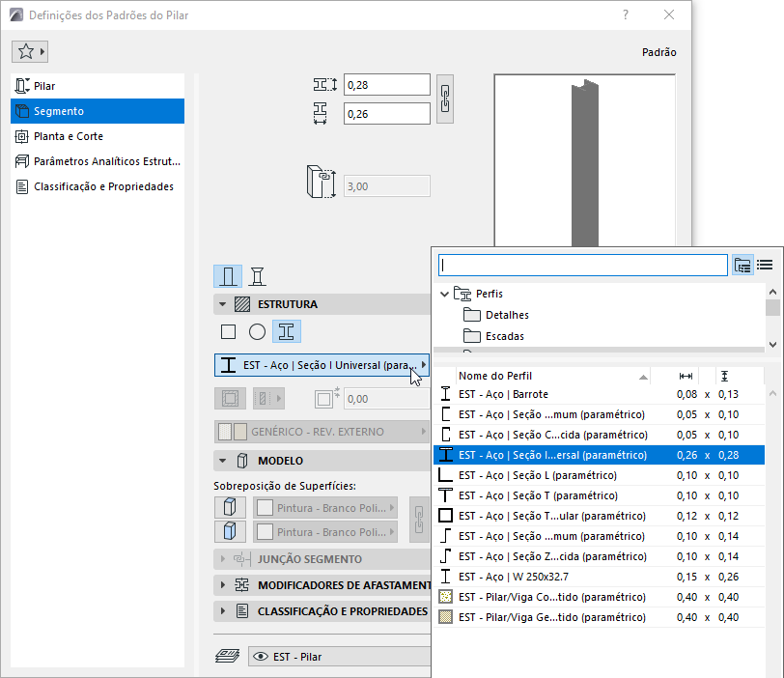
Task: Select EST - Aço | Seção I...ersal profile
Action: pos(599,455)
